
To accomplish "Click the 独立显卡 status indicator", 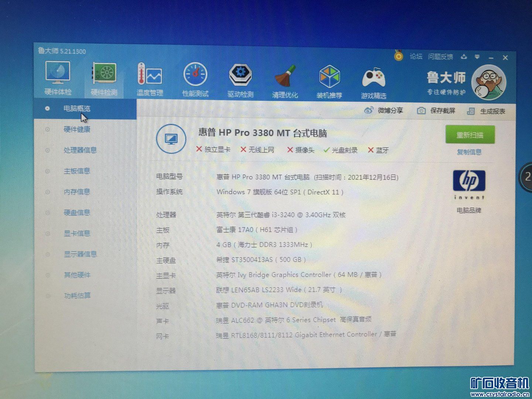I will [213, 149].
